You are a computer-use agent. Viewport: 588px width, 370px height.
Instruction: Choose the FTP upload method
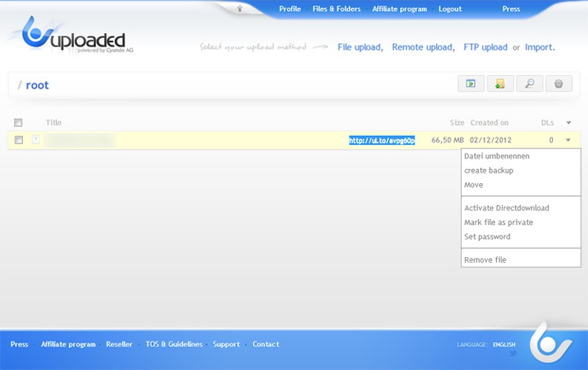485,47
